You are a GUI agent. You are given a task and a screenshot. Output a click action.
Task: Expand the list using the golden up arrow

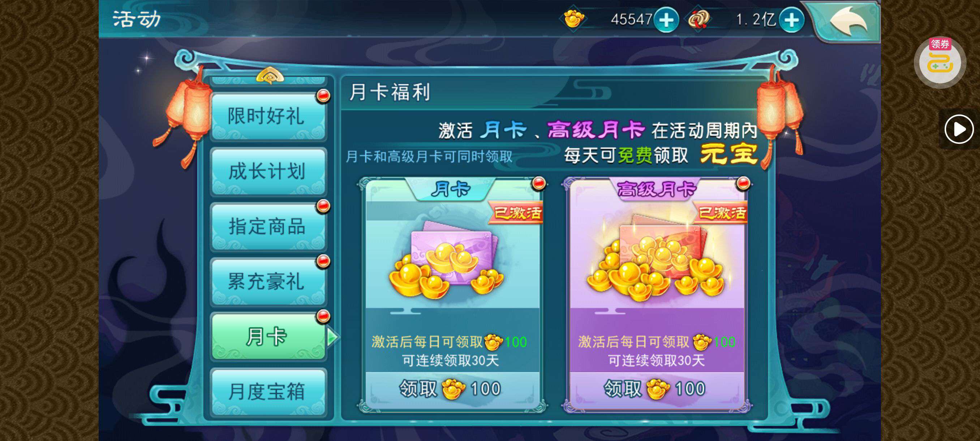click(x=270, y=75)
